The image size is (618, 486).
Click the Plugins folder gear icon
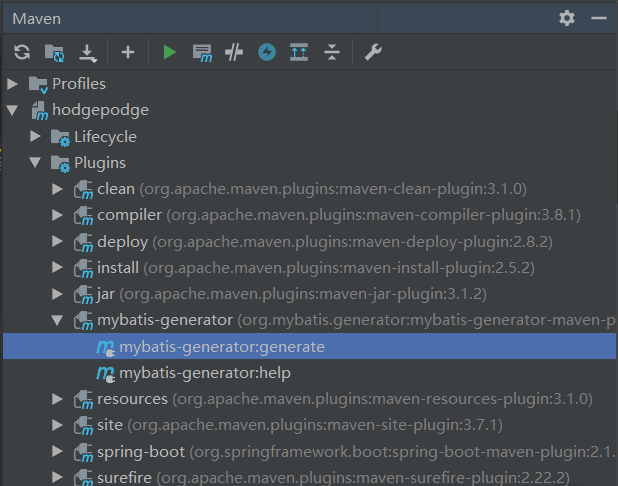(x=60, y=164)
